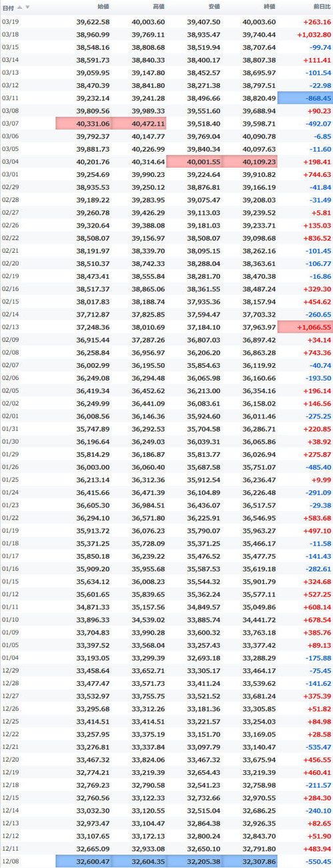The image size is (333, 868).
Task: Select the 12/11 date cell
Action: (x=10, y=849)
